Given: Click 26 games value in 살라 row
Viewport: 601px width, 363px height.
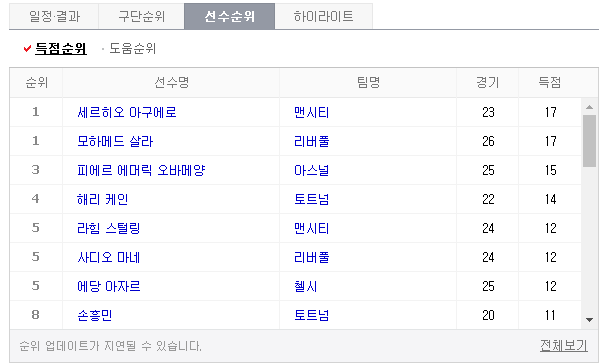Looking at the screenshot, I should [488, 141].
